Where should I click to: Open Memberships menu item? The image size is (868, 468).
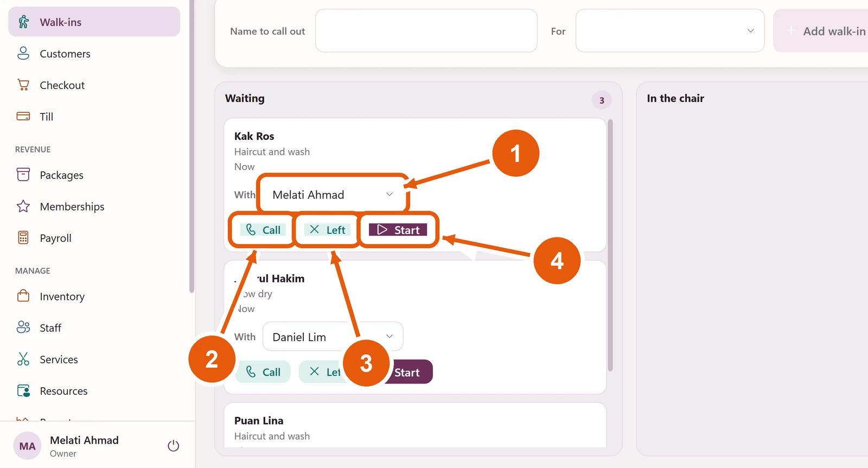coord(94,206)
